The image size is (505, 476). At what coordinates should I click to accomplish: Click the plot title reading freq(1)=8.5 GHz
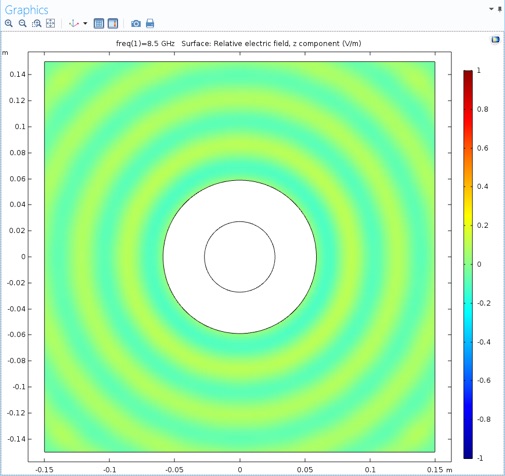(145, 43)
